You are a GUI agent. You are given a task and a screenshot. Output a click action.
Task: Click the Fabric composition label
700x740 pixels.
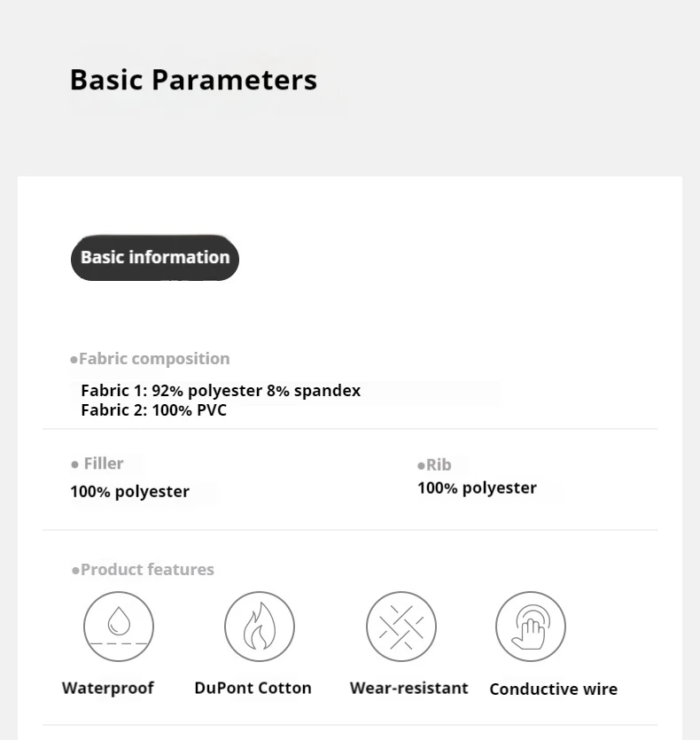tap(154, 359)
